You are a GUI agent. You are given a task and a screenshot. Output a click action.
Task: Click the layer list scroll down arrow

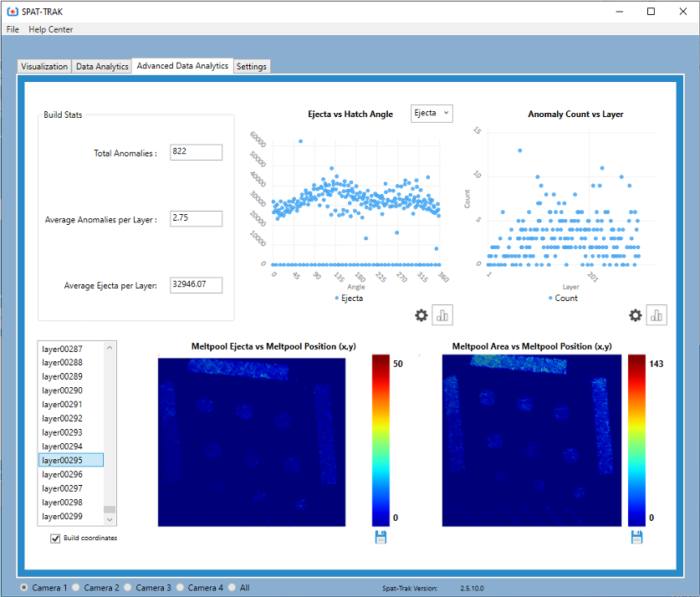pyautogui.click(x=110, y=520)
